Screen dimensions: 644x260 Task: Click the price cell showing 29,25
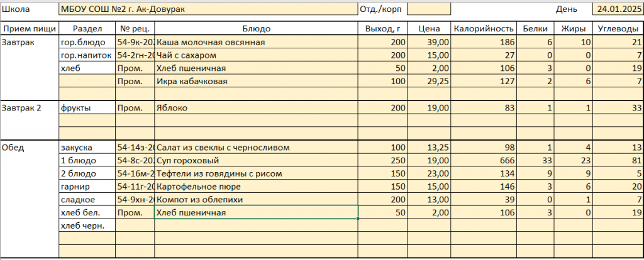point(429,82)
